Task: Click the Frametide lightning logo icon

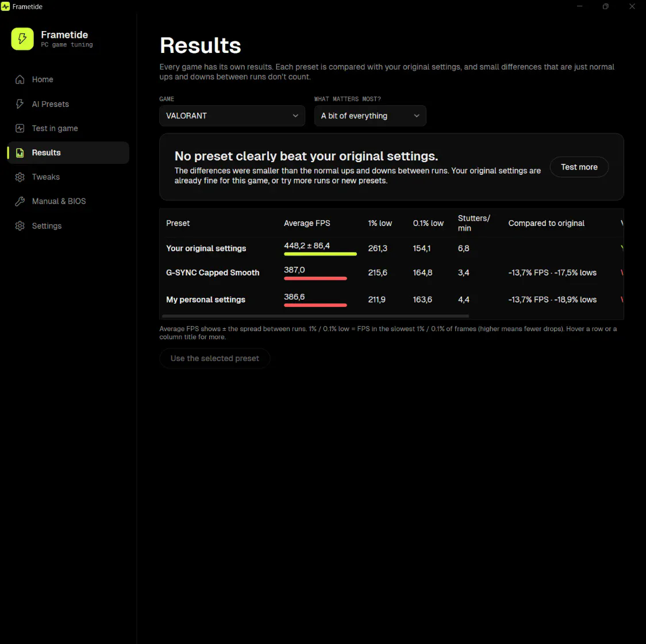Action: [x=22, y=39]
